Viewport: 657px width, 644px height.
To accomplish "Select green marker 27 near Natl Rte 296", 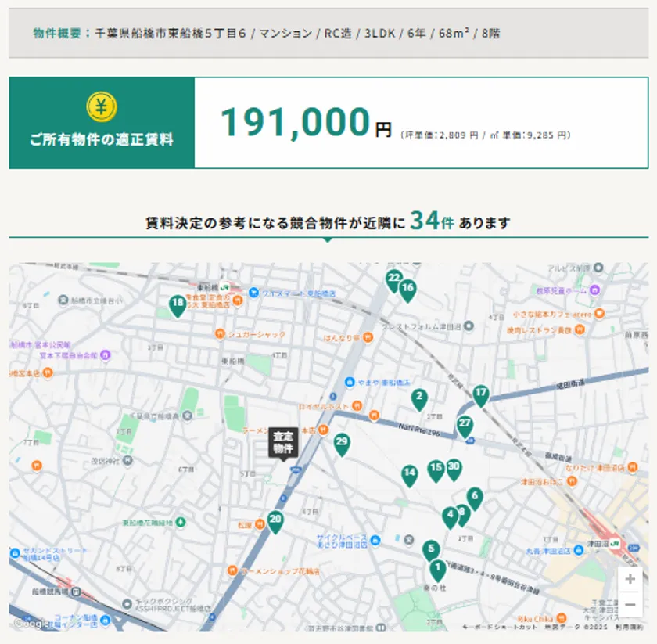I will pos(465,423).
